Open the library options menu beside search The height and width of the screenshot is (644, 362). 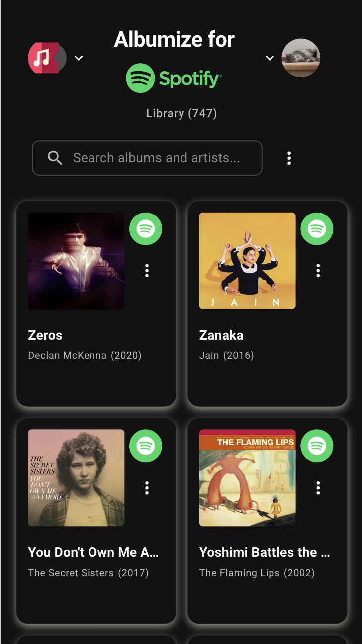[289, 158]
